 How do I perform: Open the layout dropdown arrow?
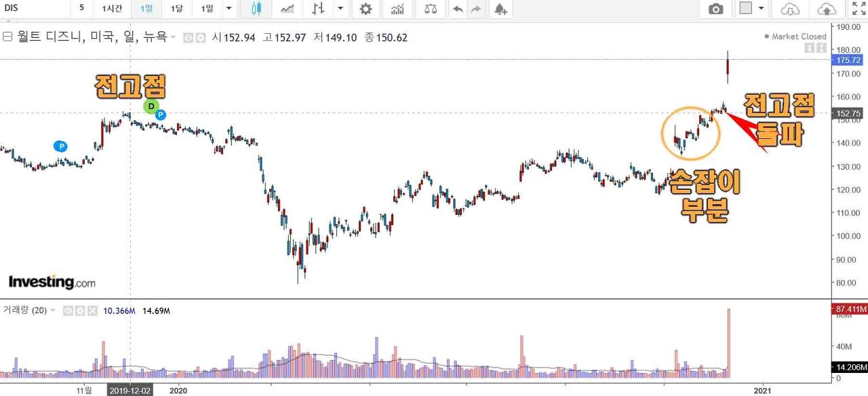pos(762,8)
